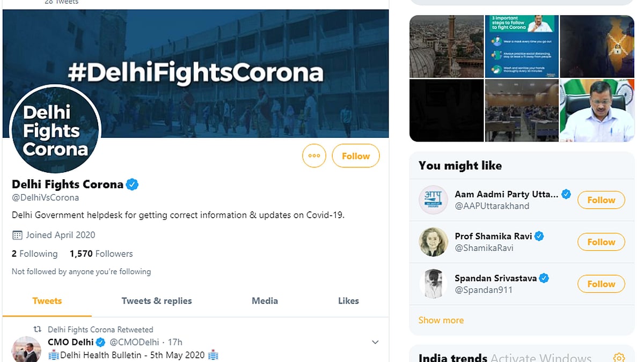This screenshot has height=362, width=644.
Task: Click Spandan Srivastava's avatar
Action: click(x=433, y=284)
